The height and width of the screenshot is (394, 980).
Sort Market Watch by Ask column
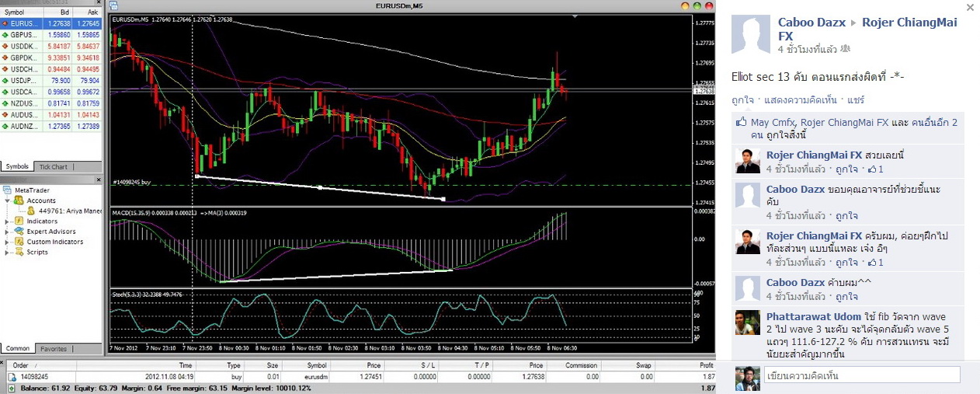(x=88, y=12)
